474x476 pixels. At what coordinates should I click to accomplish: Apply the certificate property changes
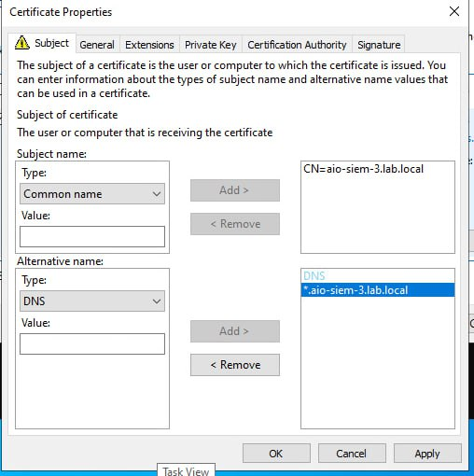click(427, 454)
